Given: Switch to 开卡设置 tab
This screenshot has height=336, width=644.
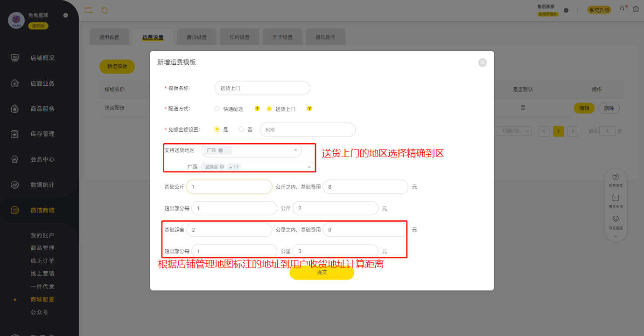Looking at the screenshot, I should coord(282,37).
